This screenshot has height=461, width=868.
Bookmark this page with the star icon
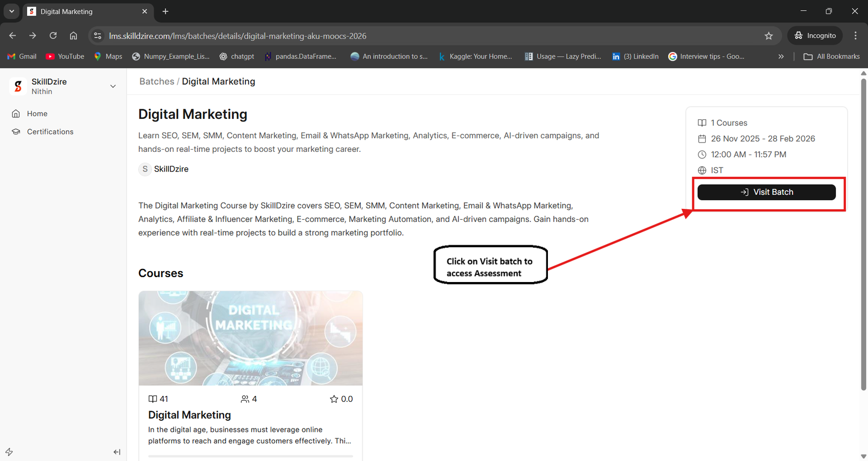[x=769, y=36]
